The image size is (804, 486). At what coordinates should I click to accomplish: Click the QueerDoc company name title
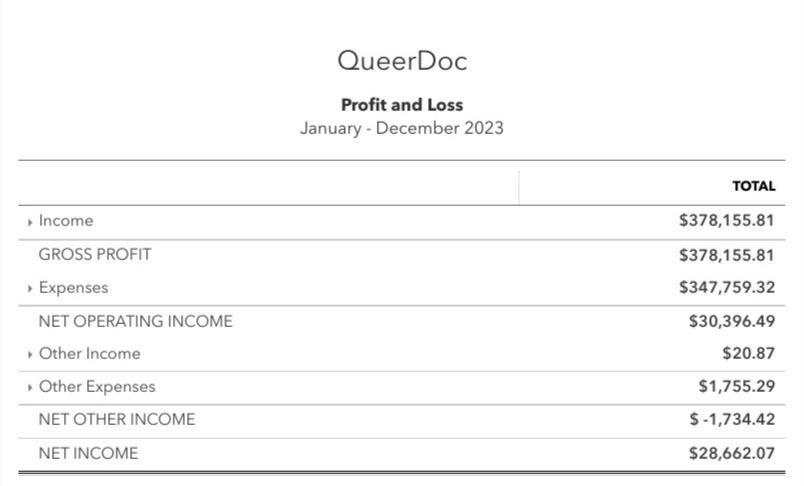tap(402, 61)
